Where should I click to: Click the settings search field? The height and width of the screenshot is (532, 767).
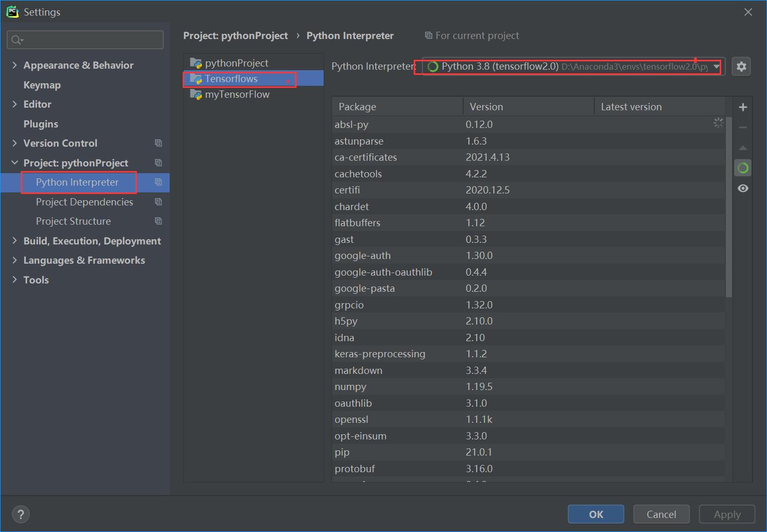[85, 40]
